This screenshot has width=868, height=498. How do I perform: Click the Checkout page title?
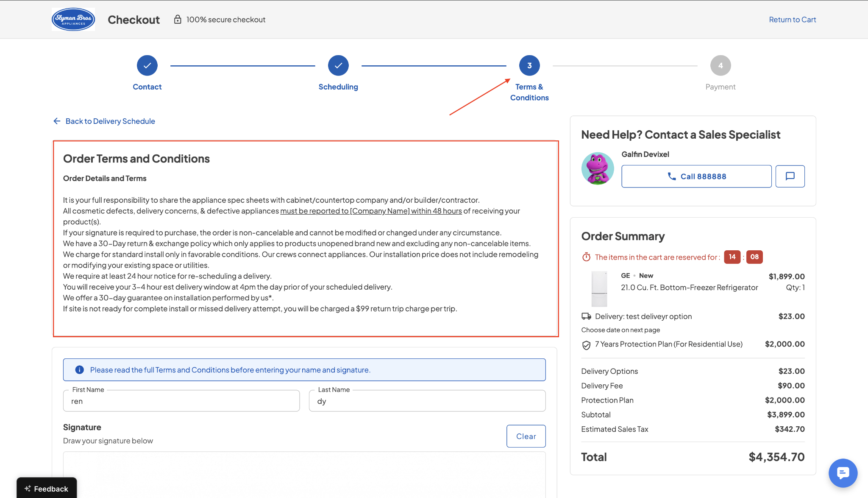coord(134,20)
